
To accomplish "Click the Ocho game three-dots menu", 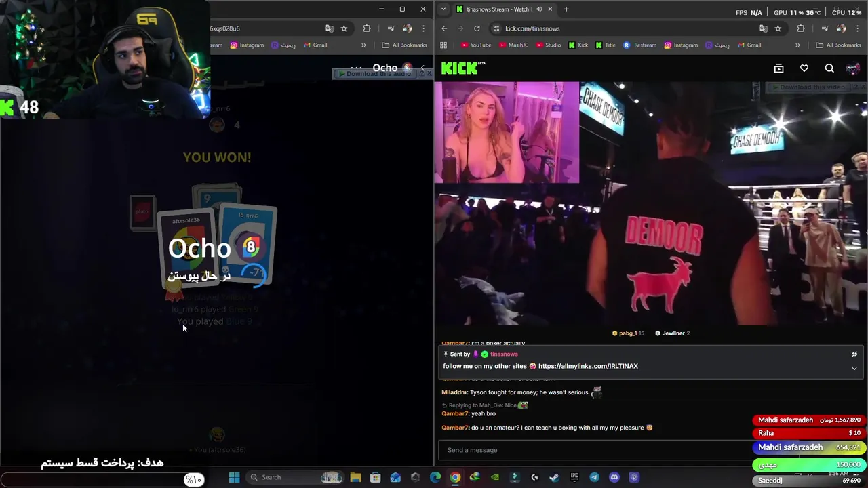I will coord(355,68).
